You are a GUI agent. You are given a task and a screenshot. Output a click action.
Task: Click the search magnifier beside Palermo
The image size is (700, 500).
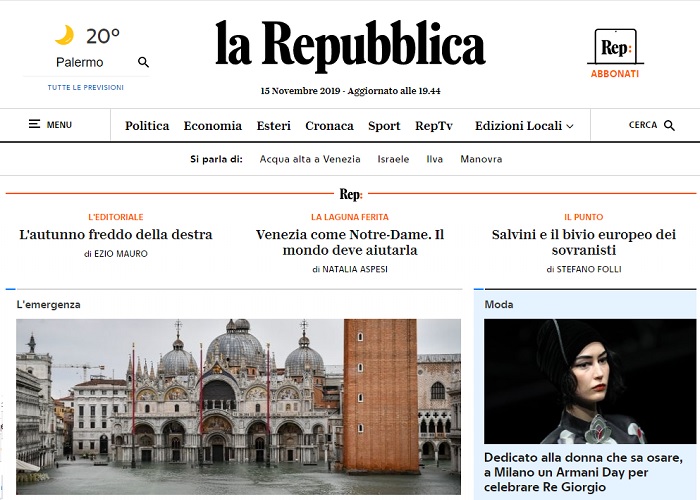pos(143,62)
